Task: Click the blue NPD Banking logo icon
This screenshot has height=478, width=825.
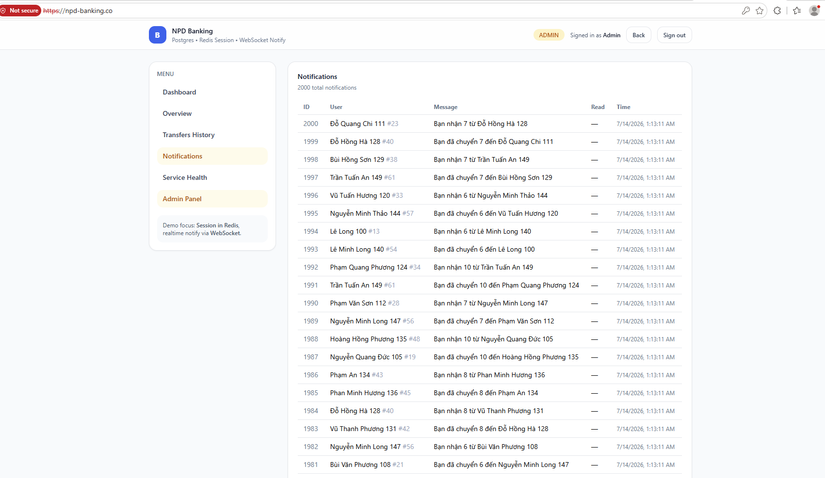Action: [x=157, y=35]
